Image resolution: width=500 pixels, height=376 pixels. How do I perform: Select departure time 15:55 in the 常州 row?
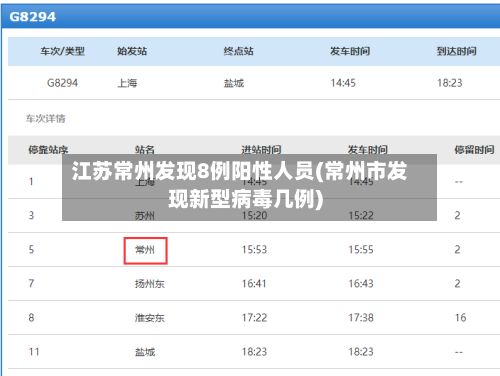pos(361,250)
